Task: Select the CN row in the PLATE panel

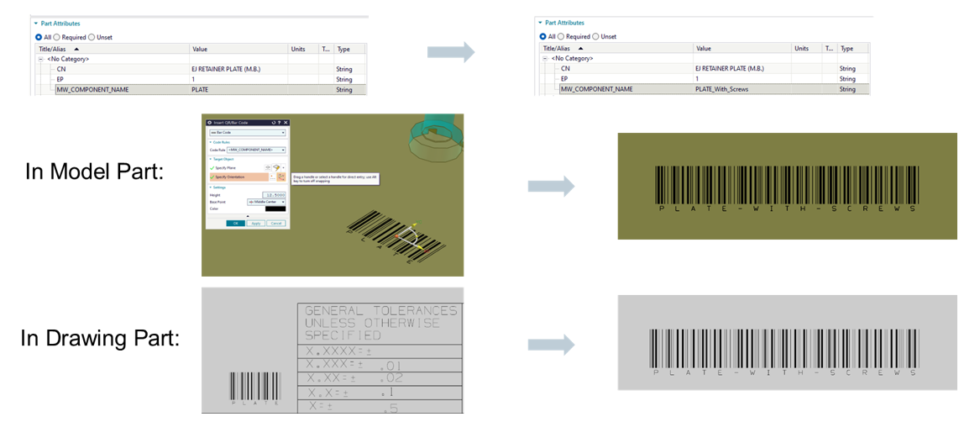Action: pyautogui.click(x=202, y=69)
